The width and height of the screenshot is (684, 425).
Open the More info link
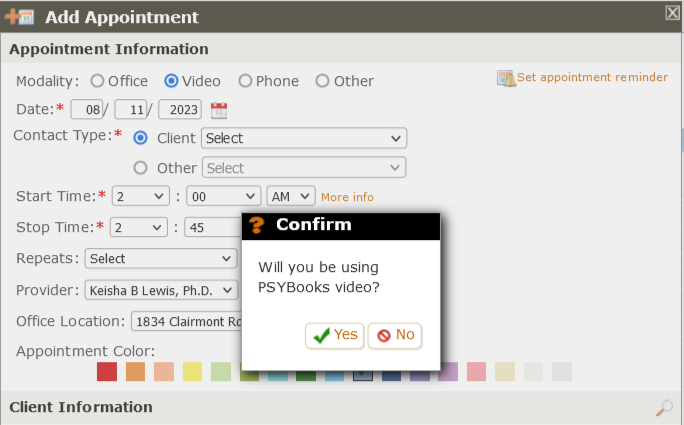(347, 197)
